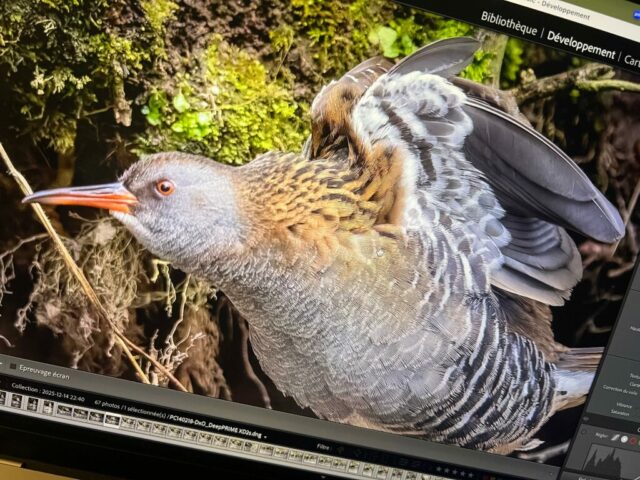The image size is (640, 480).
Task: Select the parametric curve icon
Action: [615, 438]
